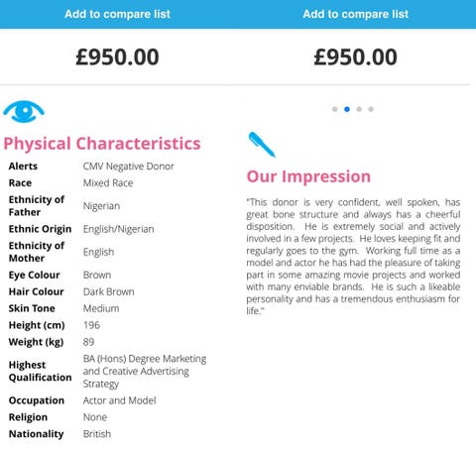Click the British nationality value
The image size is (476, 449).
point(97,434)
